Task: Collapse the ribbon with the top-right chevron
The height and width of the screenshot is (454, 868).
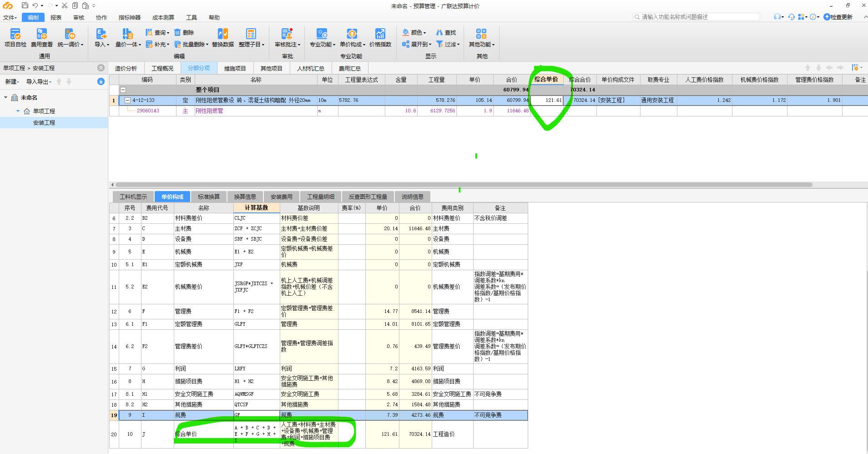Action: (865, 17)
